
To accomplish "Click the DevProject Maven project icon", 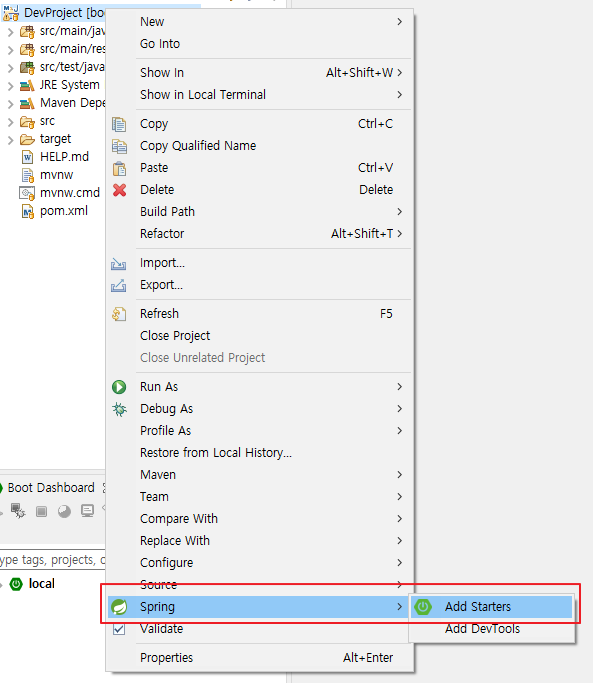I will (x=10, y=13).
